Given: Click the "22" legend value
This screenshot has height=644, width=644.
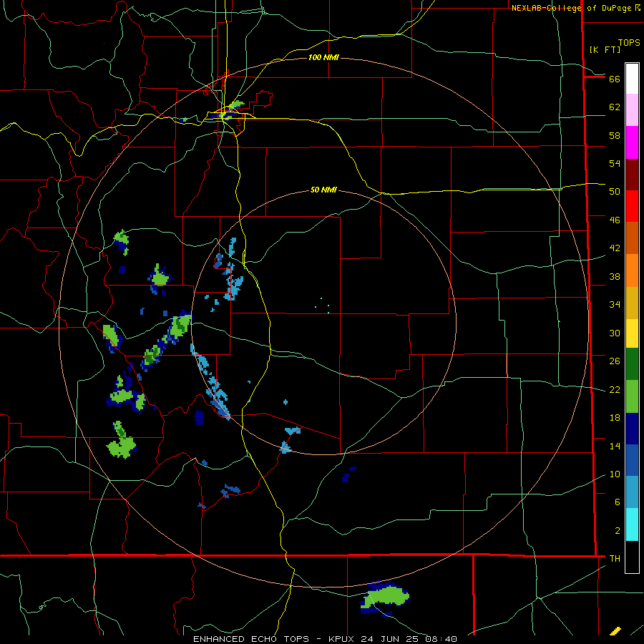Looking at the screenshot, I should (x=615, y=390).
